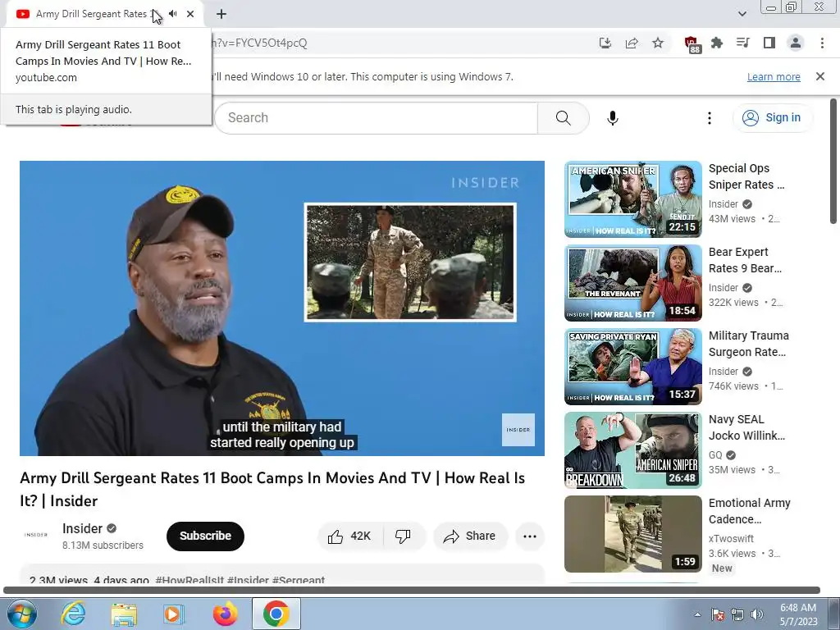The height and width of the screenshot is (630, 840).
Task: Open the Navy SEAL Jocko Willink thumbnail
Action: click(x=632, y=450)
